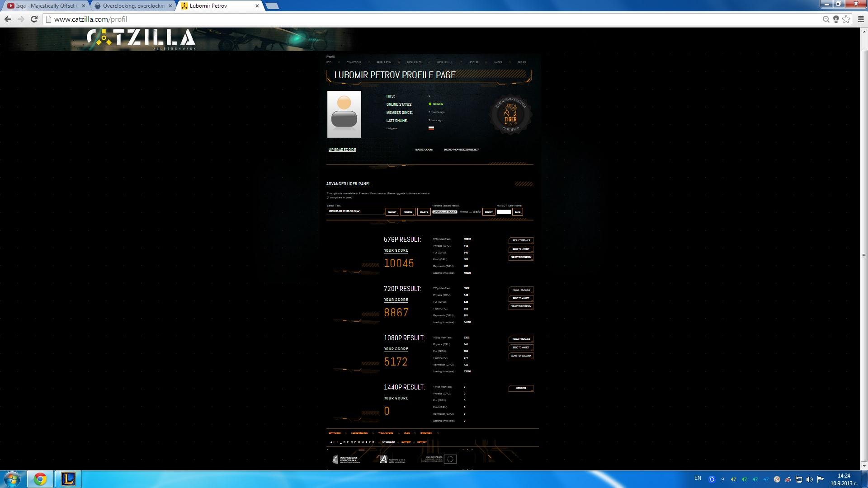Open the Windows Start button
The image size is (868, 488).
click(x=12, y=479)
